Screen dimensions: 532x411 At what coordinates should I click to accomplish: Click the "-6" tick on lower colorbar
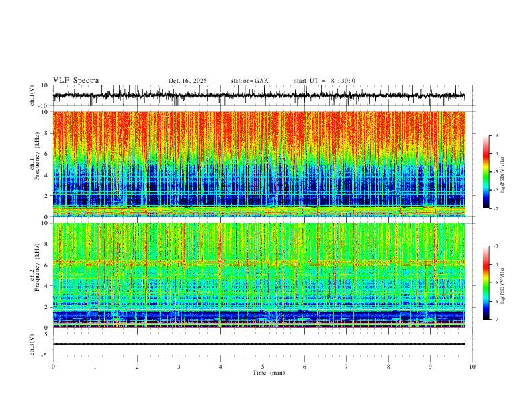point(495,301)
